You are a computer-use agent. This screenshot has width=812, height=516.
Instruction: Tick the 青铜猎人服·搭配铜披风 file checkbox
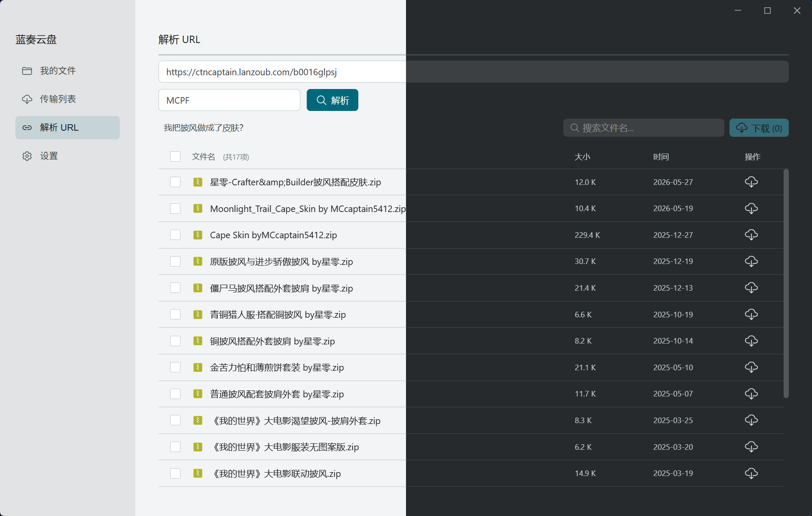coord(175,314)
